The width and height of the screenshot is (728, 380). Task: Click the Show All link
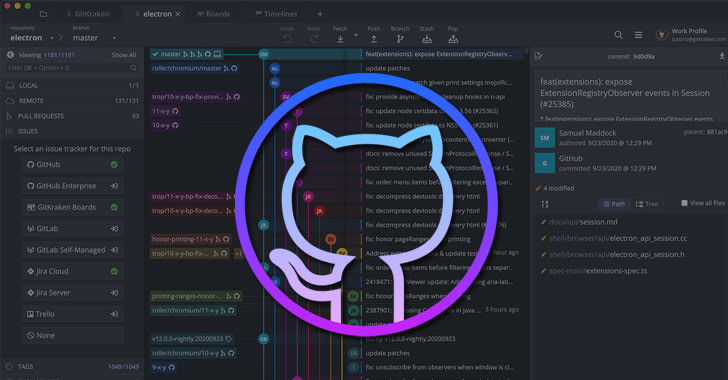click(124, 55)
